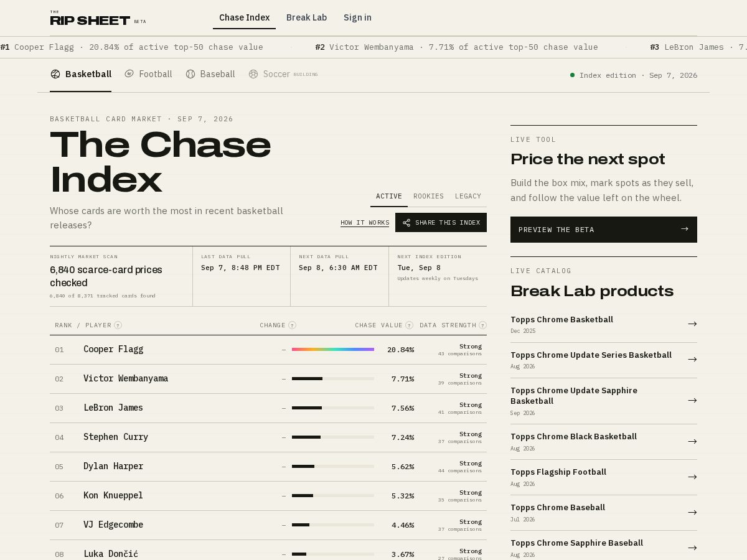Screen dimensions: 747x560
Task: Click the help icon beside Data Strength
Action: 482,325
